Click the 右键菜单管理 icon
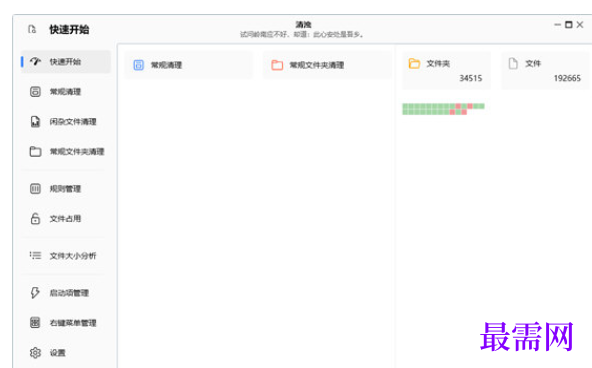Image resolution: width=592 pixels, height=368 pixels. coord(35,323)
